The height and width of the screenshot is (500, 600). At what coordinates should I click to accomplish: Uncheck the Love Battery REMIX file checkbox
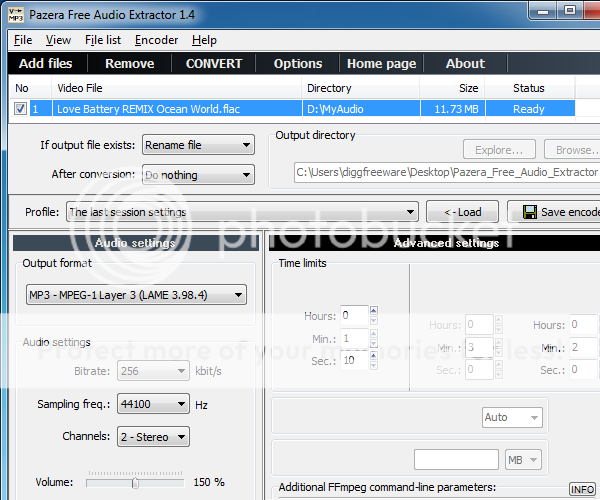tap(20, 109)
